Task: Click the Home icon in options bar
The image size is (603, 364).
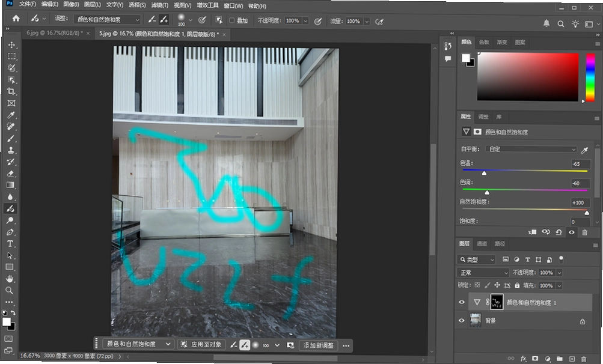Action: tap(16, 18)
